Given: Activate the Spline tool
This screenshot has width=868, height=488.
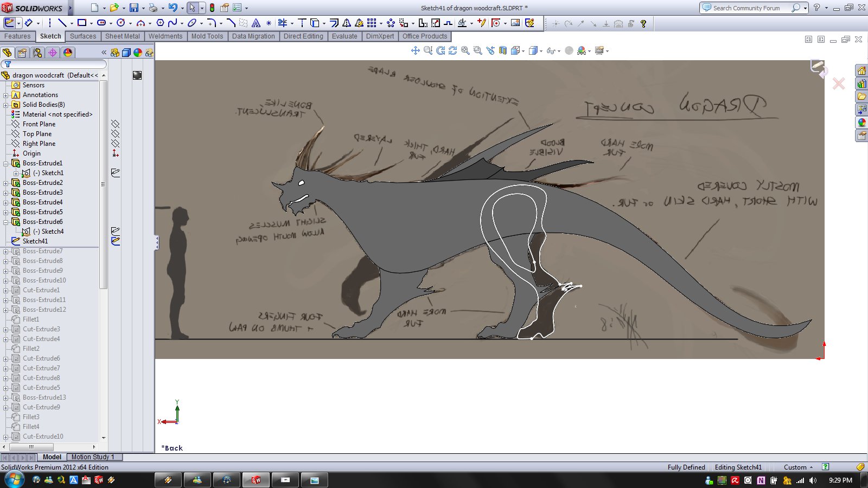Looking at the screenshot, I should click(173, 23).
